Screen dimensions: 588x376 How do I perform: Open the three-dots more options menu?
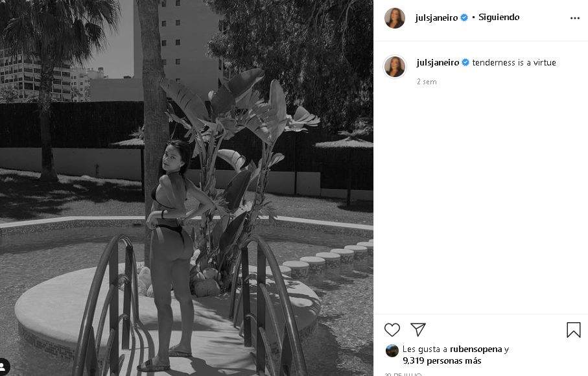point(575,18)
